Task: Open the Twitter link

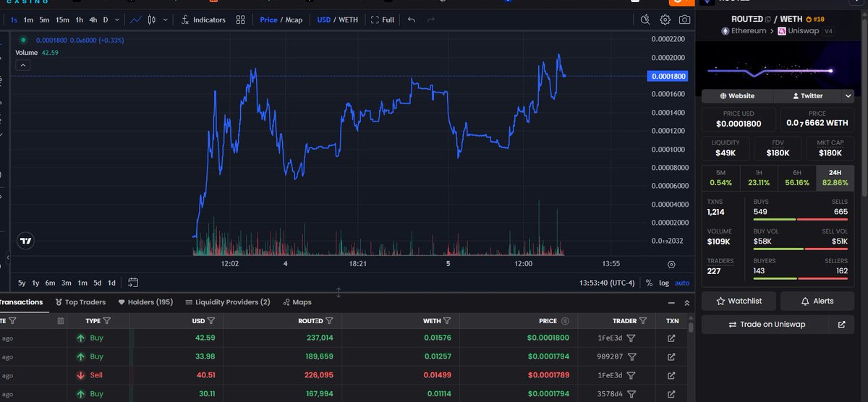Action: pyautogui.click(x=807, y=95)
